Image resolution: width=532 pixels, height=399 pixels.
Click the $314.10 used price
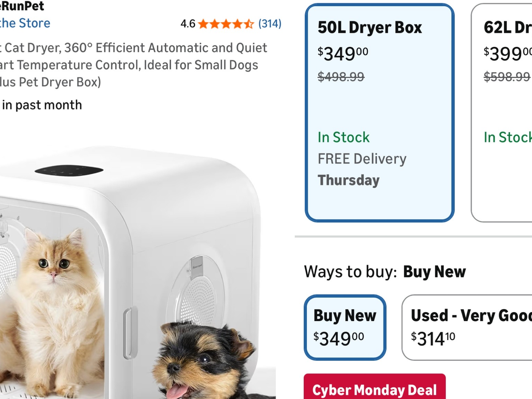click(433, 339)
